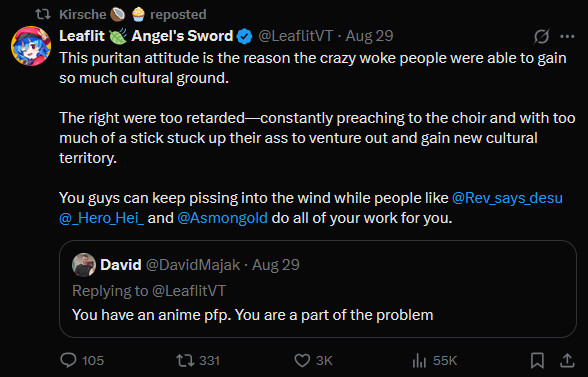
Task: Open the Kirsche reposted label
Action: click(132, 14)
